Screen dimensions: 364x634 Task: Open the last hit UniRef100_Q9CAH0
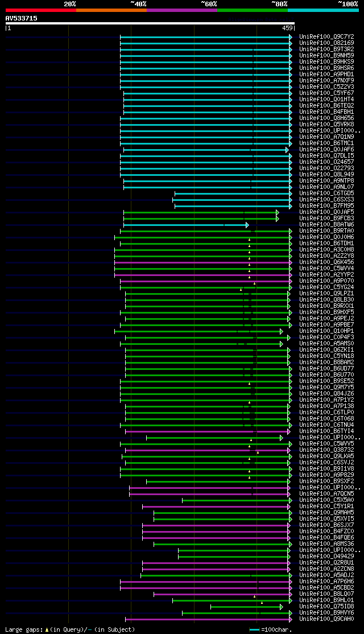[327, 619]
